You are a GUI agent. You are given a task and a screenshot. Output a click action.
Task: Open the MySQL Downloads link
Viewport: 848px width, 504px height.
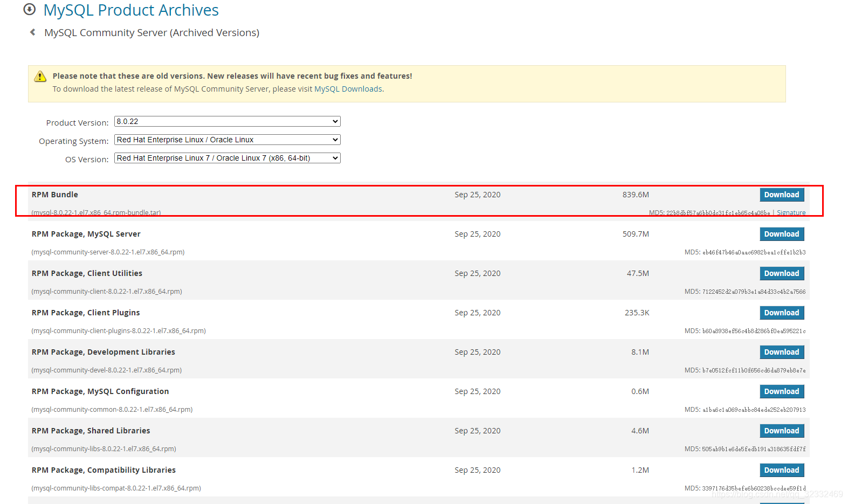[348, 89]
